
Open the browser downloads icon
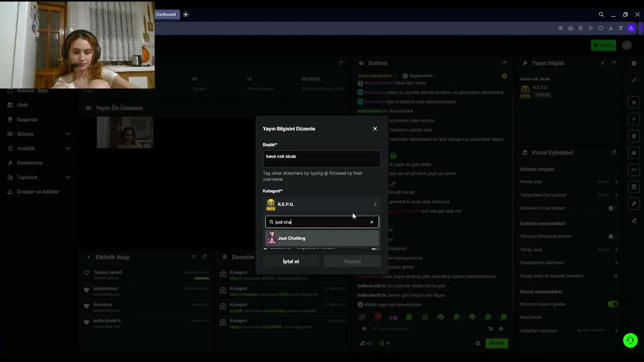click(x=611, y=28)
